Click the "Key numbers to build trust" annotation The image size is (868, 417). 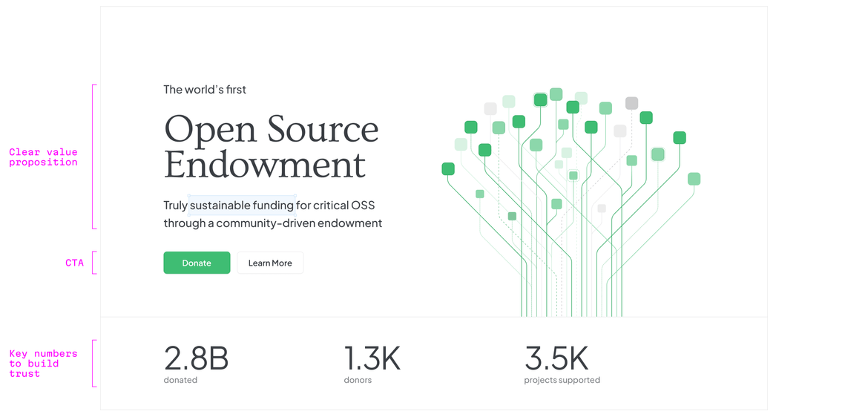pos(43,364)
